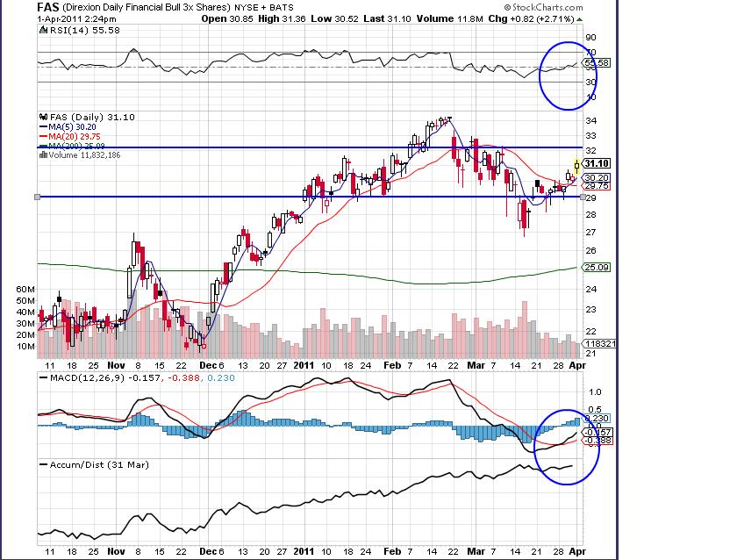Screen dimensions: 737x560
Task: Click the 0.230 MACD histogram value tag
Action: pos(597,419)
